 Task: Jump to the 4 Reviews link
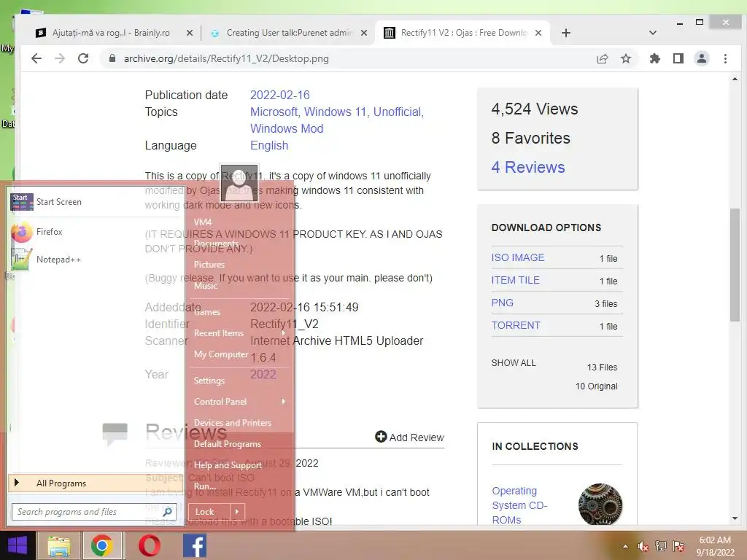pos(528,167)
